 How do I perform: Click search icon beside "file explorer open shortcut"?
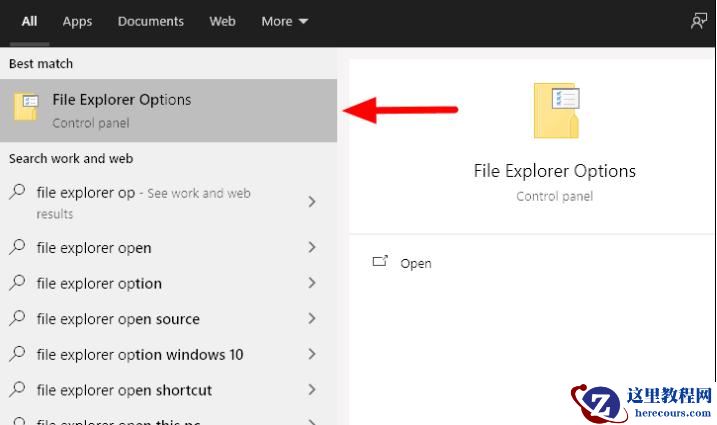(x=17, y=390)
